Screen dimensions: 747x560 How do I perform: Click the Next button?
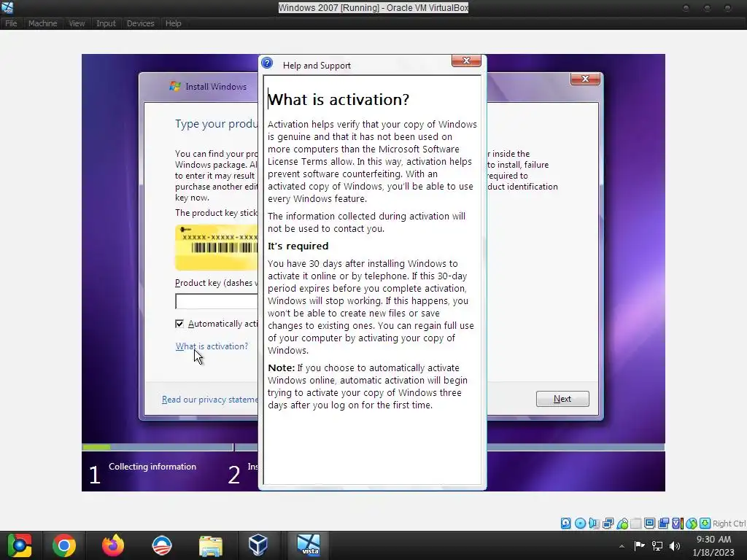click(562, 399)
